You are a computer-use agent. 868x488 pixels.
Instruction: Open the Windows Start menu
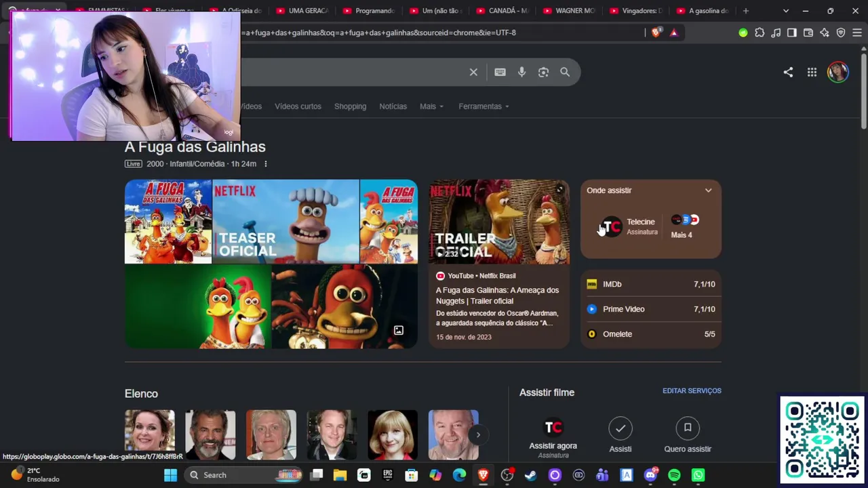[170, 475]
